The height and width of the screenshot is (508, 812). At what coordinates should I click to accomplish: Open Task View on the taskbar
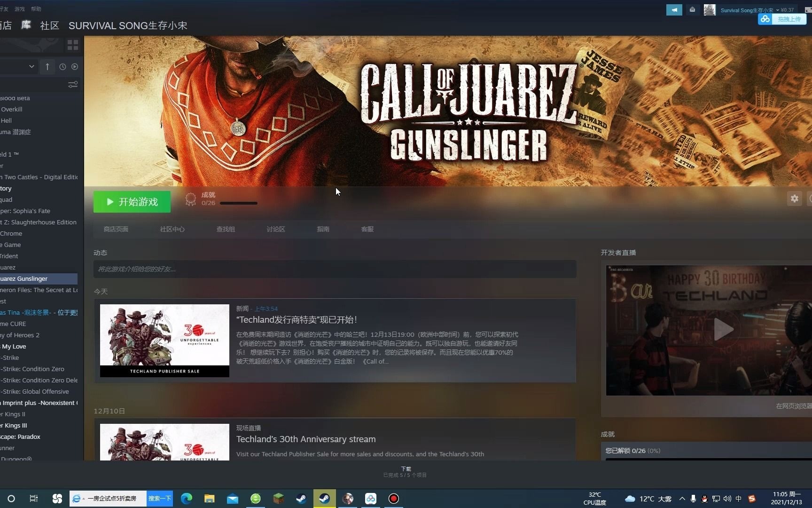34,499
